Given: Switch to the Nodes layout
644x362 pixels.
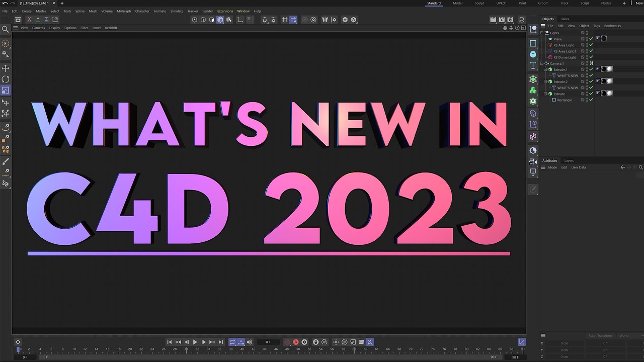Looking at the screenshot, I should [606, 3].
